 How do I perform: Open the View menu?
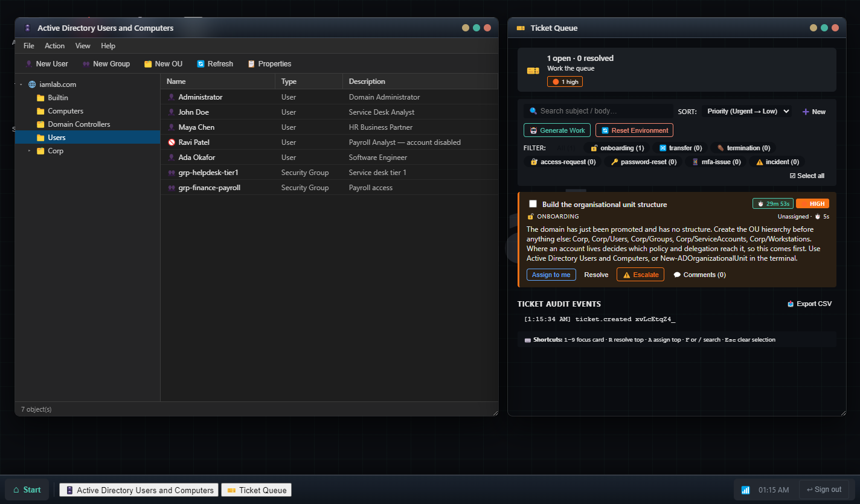pyautogui.click(x=83, y=46)
